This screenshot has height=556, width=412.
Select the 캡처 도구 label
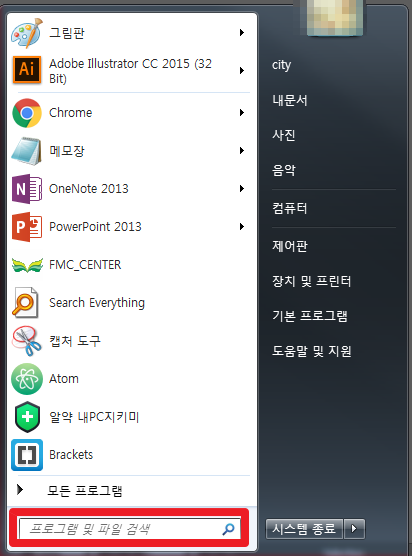[x=75, y=341]
